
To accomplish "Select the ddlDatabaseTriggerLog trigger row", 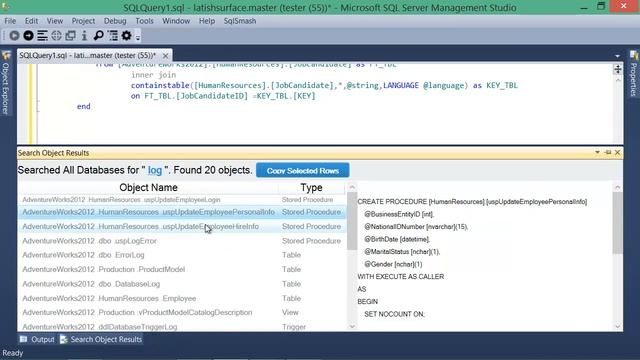I will [x=182, y=326].
